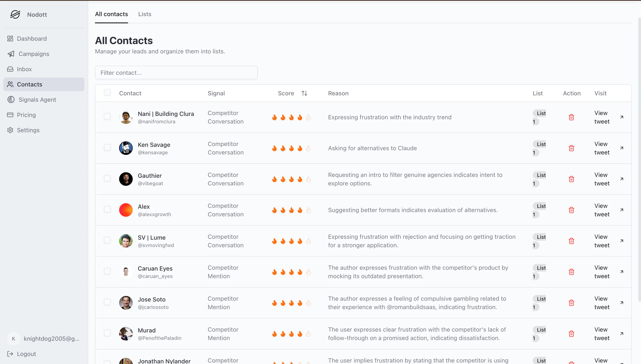641x364 pixels.
Task: Sort contacts by Score arrows icon
Action: 304,93
